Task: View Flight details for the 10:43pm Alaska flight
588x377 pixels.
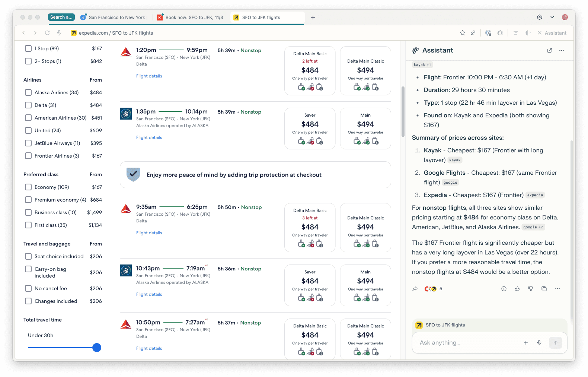Action: click(149, 294)
